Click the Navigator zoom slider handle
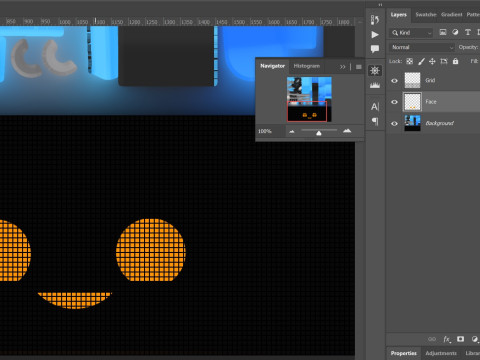Viewport: 480px width, 360px height. click(x=319, y=133)
